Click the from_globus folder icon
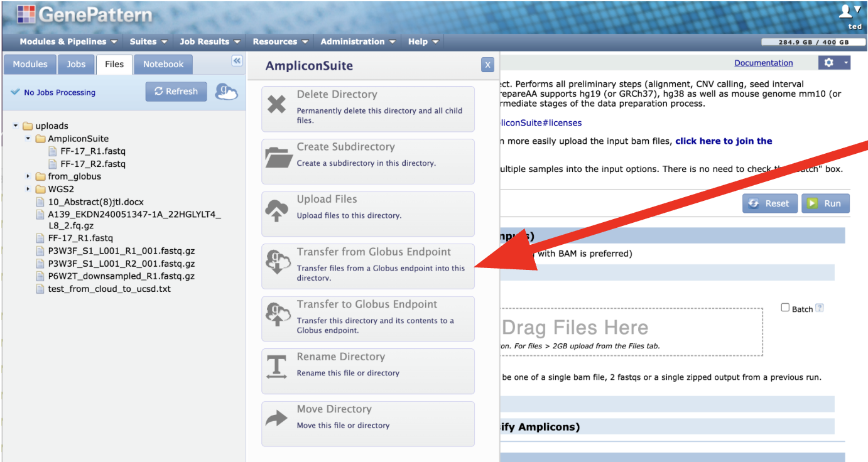 tap(40, 176)
